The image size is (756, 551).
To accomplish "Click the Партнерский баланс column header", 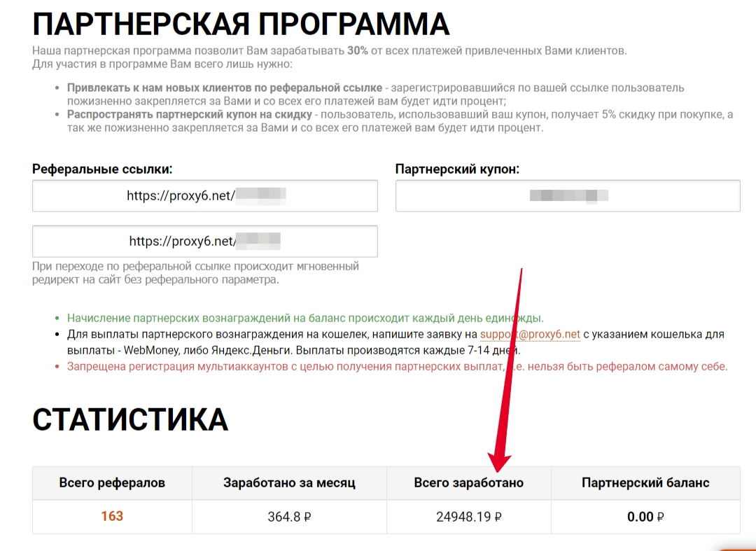I will point(645,482).
